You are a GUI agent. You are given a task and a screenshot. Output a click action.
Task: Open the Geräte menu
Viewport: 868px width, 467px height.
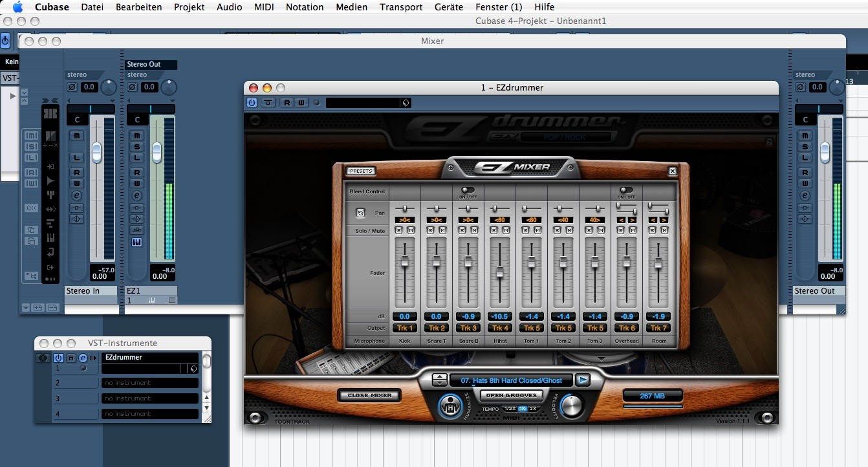[448, 7]
